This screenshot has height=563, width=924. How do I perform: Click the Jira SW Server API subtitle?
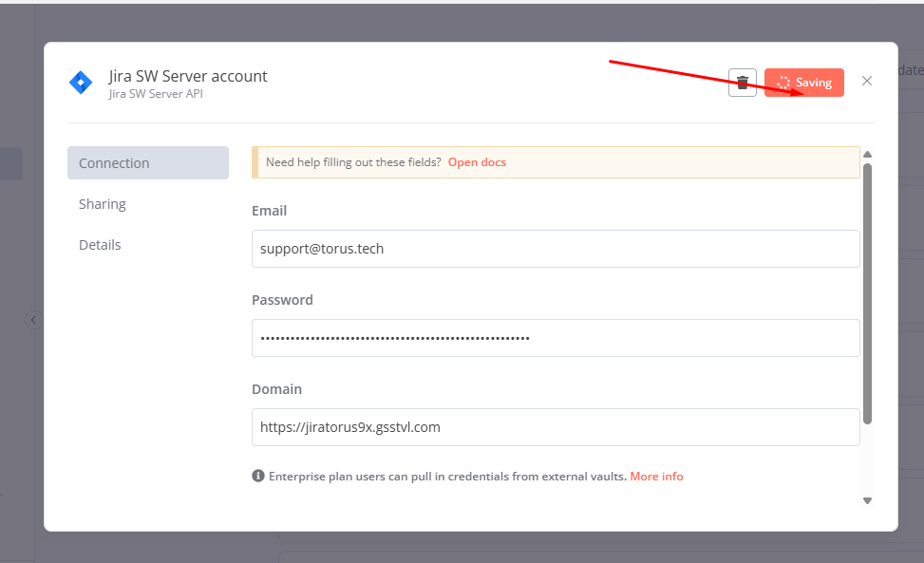click(x=156, y=94)
